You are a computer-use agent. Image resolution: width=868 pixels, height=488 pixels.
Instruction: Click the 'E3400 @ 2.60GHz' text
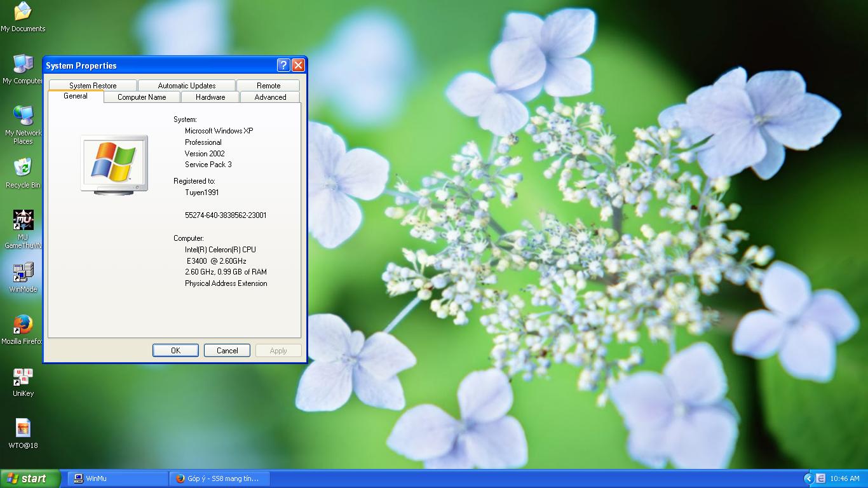[217, 261]
